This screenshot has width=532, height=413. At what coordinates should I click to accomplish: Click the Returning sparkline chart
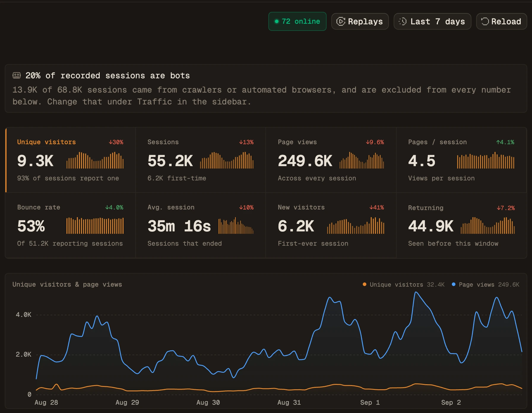click(x=488, y=225)
